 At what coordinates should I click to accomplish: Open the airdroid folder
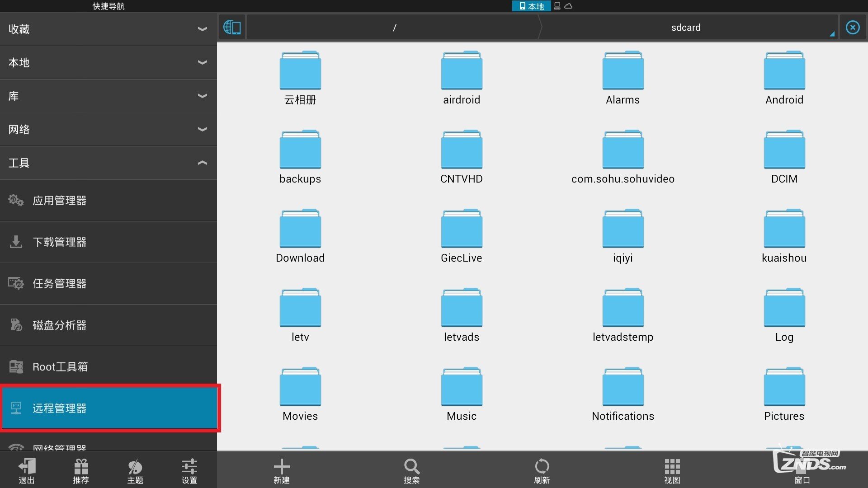pyautogui.click(x=462, y=78)
